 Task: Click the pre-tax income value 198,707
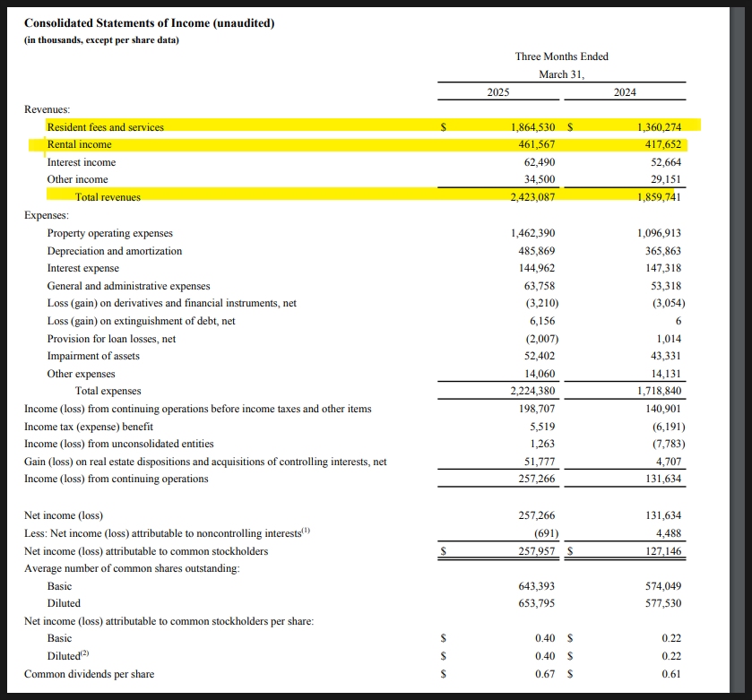click(x=537, y=409)
